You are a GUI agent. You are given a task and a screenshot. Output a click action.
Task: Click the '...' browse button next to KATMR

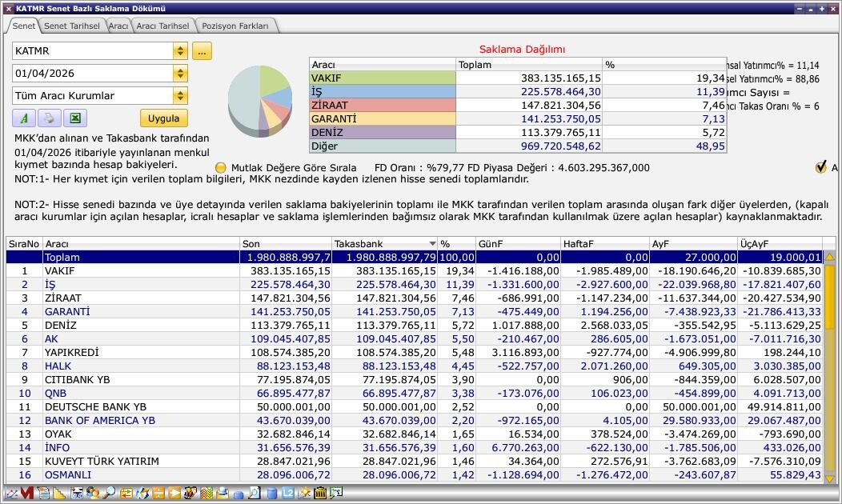(x=202, y=51)
